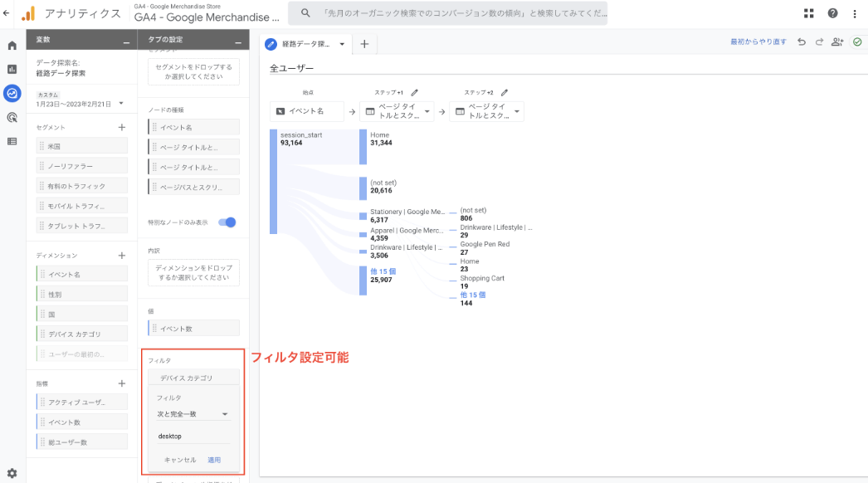Add a new segment with plus icon
The image size is (868, 483).
click(x=122, y=128)
